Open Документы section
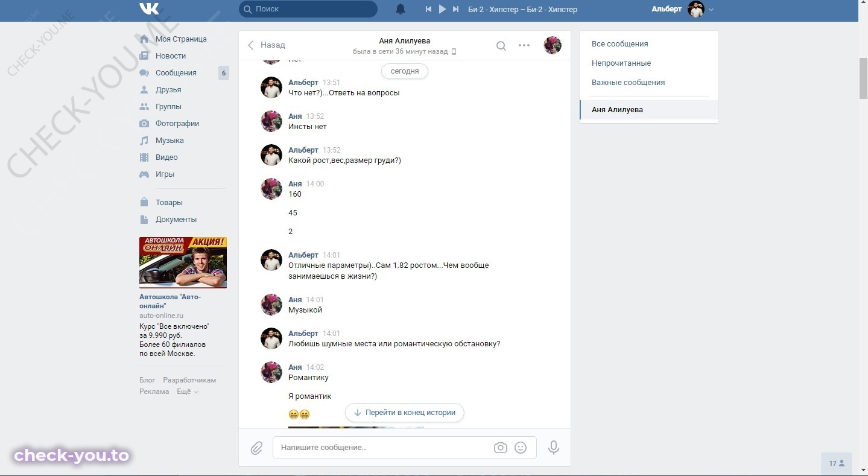This screenshot has width=868, height=476. click(176, 219)
